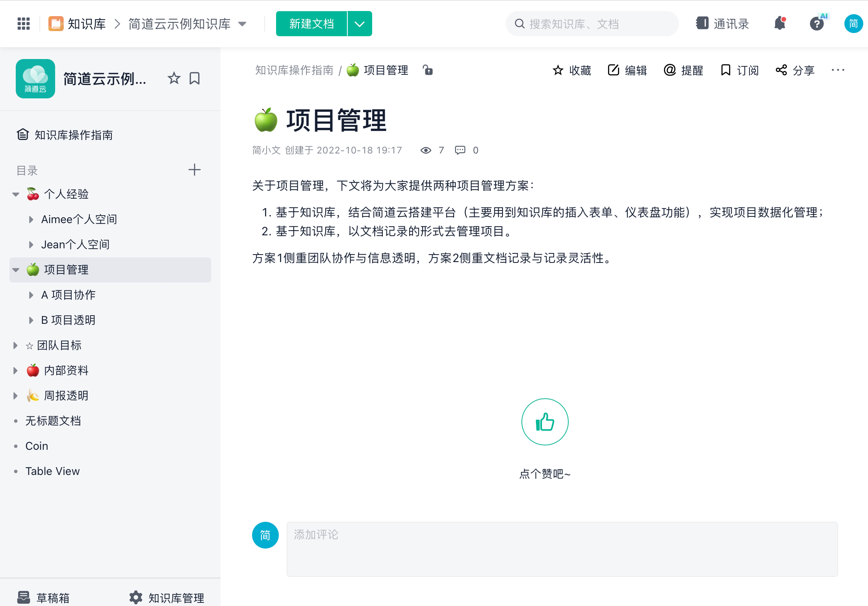Click the notification bell icon
This screenshot has height=606, width=868.
pos(780,24)
